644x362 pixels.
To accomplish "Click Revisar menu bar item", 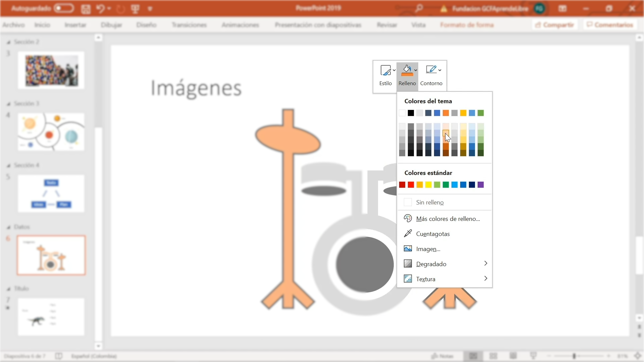I will click(x=386, y=25).
